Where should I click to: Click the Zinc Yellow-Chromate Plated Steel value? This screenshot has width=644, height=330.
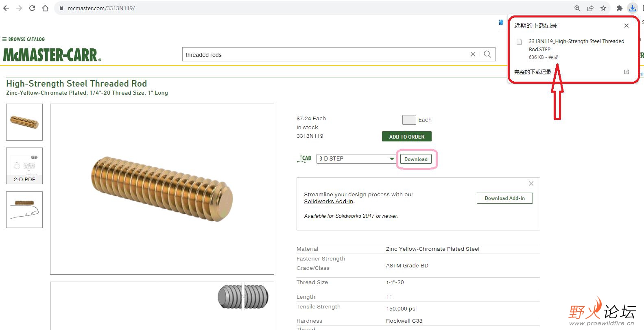point(432,249)
